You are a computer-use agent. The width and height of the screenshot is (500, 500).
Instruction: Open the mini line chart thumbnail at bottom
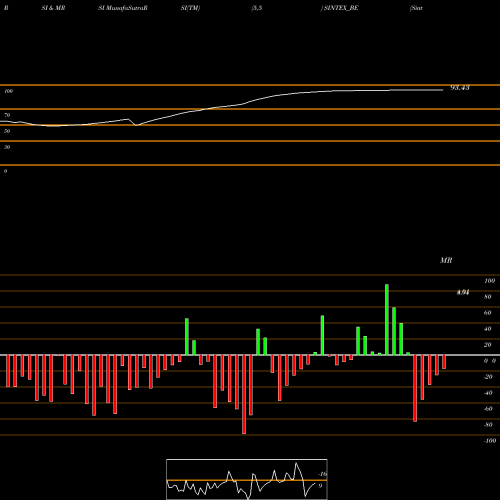click(247, 479)
